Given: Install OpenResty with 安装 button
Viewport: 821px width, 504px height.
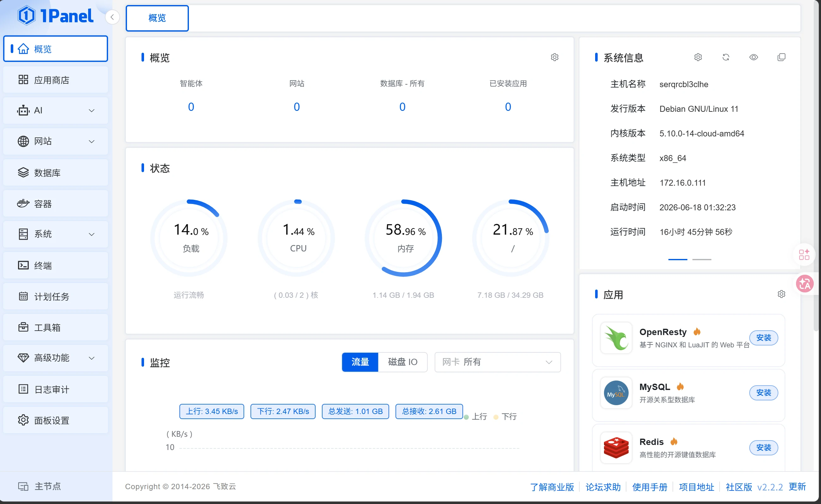Looking at the screenshot, I should coord(763,338).
